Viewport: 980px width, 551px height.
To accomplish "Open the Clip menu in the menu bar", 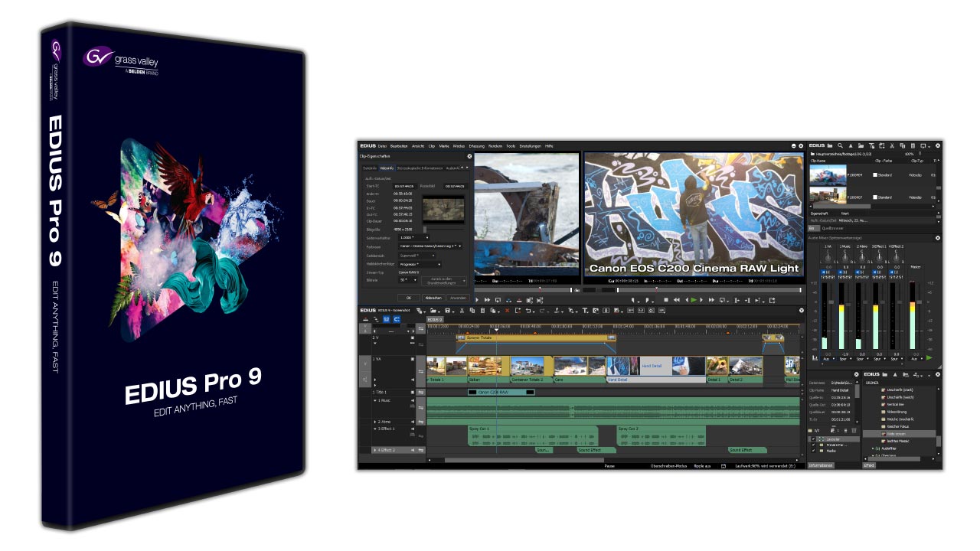I will [431, 145].
